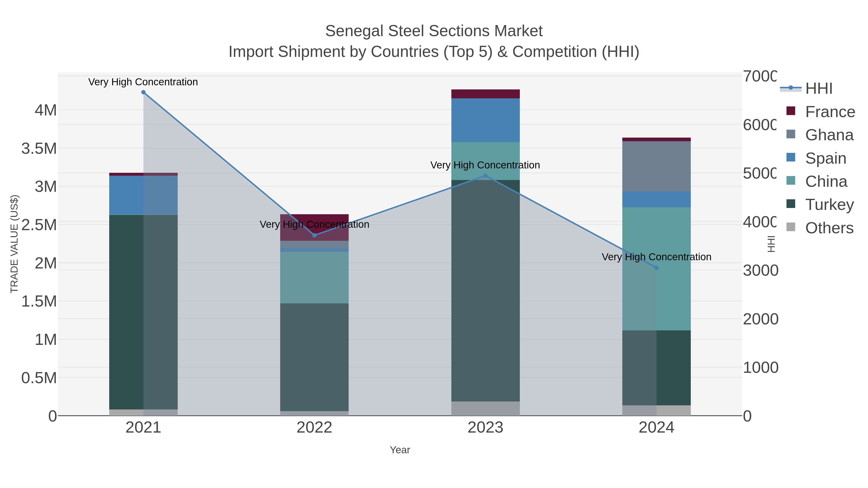Click the 3000 right axis tick label
Screen dimensions: 868x488
(x=760, y=270)
